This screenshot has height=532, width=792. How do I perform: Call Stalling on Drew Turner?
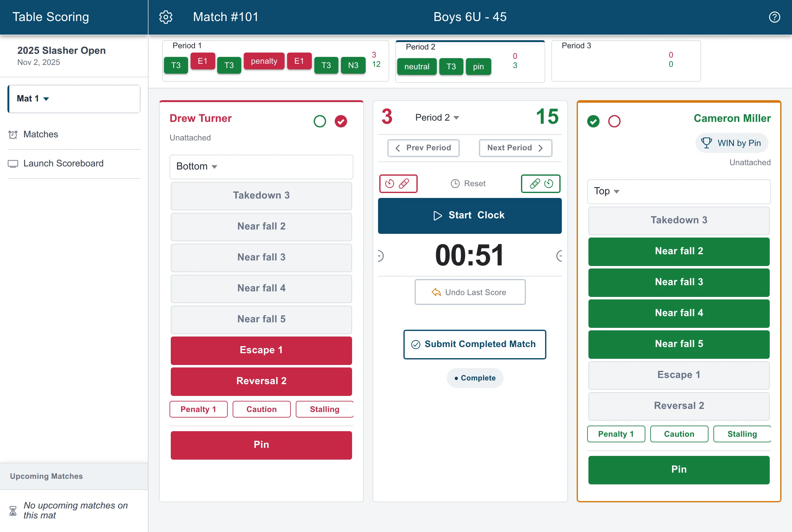coord(325,409)
